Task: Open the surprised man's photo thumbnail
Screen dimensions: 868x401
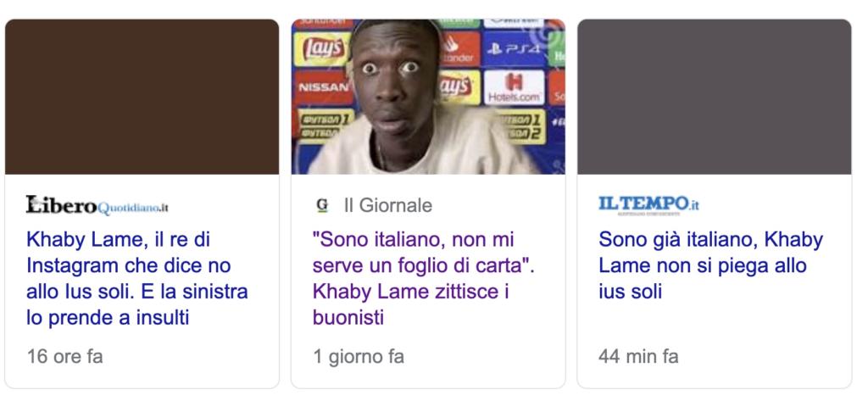Action: pyautogui.click(x=428, y=97)
